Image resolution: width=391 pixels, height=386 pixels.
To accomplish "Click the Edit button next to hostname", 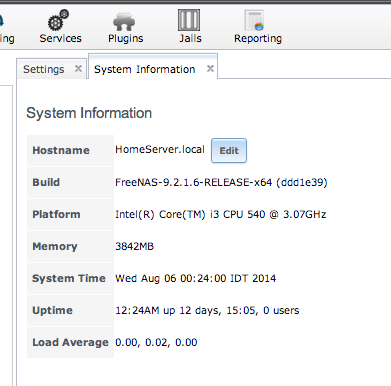I will click(x=229, y=151).
